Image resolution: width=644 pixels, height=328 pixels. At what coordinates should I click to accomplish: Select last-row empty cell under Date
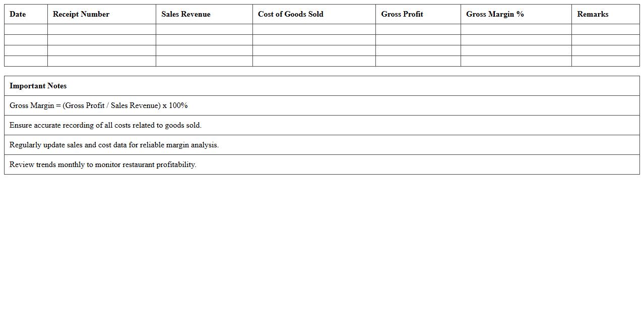26,61
